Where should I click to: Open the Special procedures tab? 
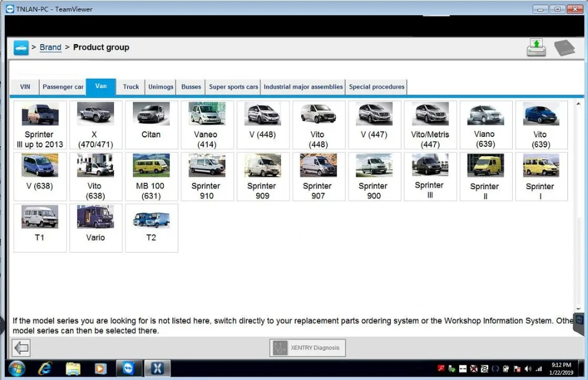(x=376, y=87)
